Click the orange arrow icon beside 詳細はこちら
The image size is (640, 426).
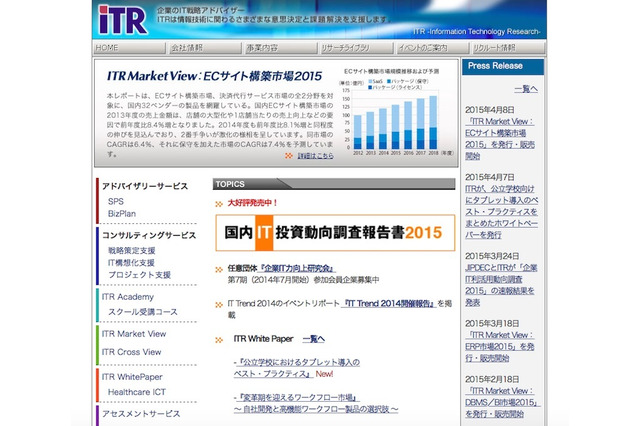coord(289,155)
